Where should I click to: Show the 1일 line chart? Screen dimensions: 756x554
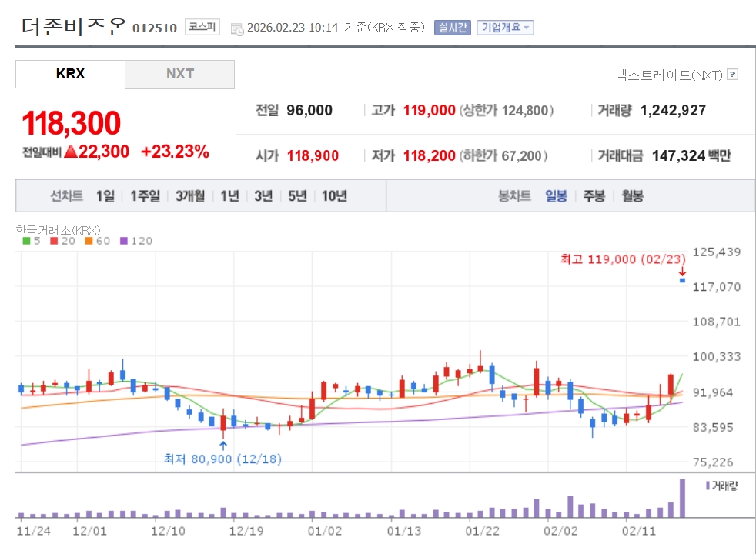[x=105, y=196]
